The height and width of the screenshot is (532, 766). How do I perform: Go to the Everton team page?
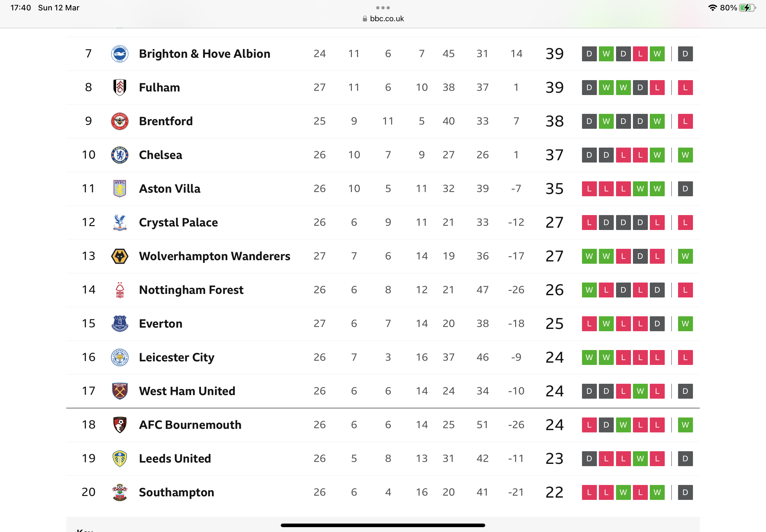[x=160, y=323]
